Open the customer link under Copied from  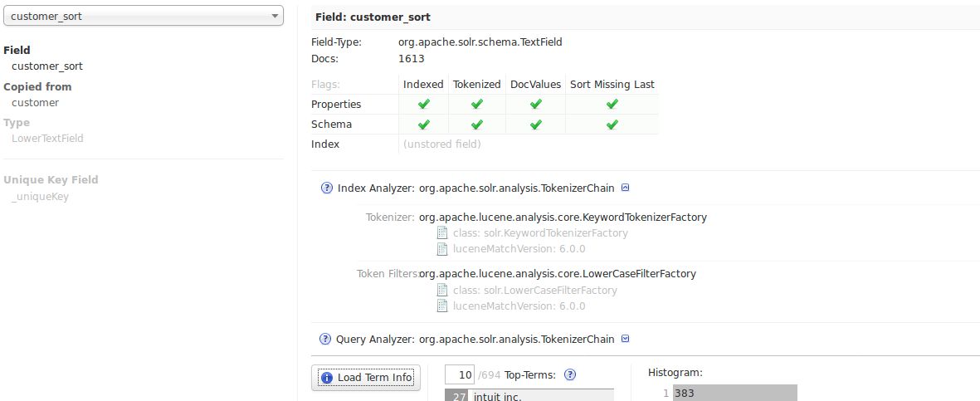(35, 103)
